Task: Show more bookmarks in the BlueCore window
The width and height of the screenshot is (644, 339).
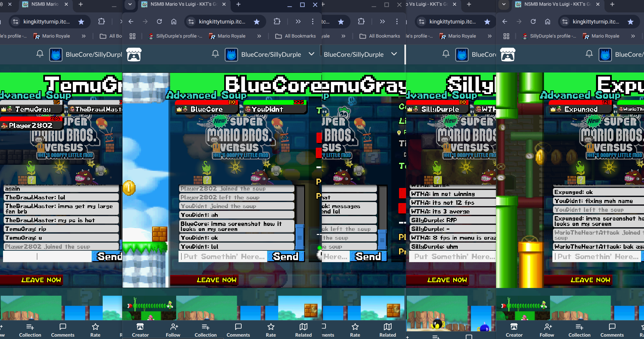Action: (259, 36)
